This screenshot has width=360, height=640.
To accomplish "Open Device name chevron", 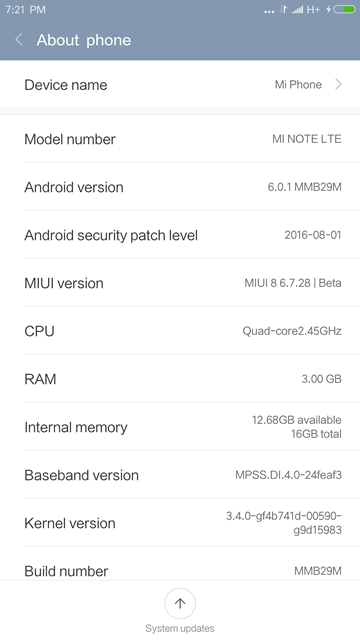I will coord(338,84).
